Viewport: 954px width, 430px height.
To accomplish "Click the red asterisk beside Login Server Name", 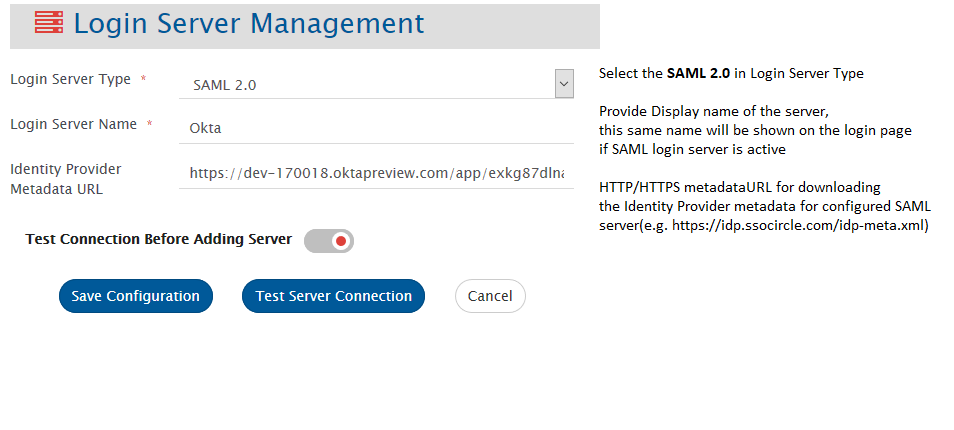I will coord(149,125).
